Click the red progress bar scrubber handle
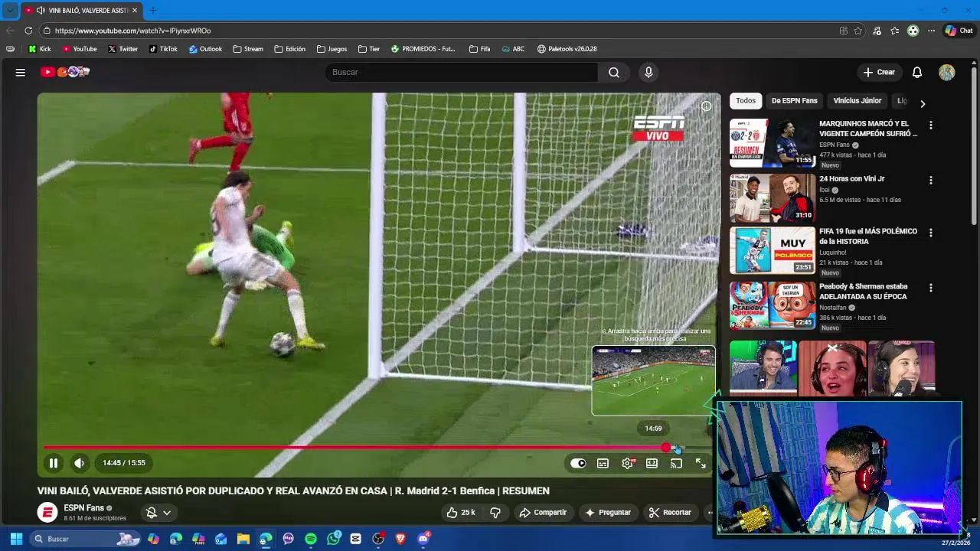The width and height of the screenshot is (980, 551). [666, 448]
